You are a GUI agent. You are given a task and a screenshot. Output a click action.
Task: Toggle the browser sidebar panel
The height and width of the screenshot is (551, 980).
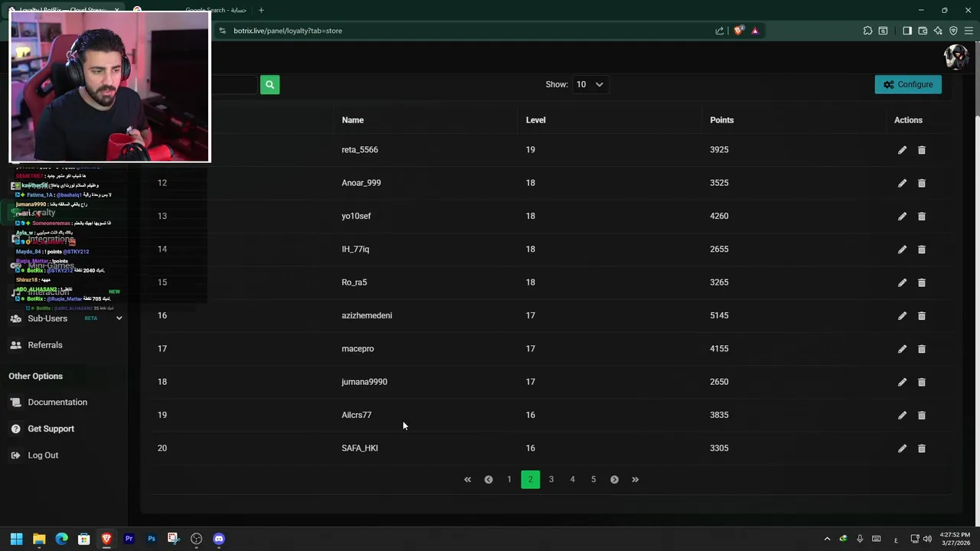click(907, 31)
